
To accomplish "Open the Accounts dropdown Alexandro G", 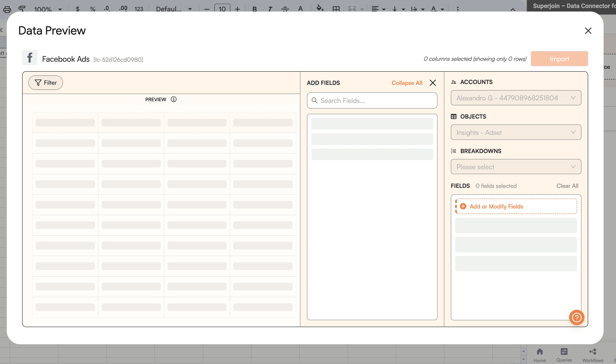I will [516, 98].
